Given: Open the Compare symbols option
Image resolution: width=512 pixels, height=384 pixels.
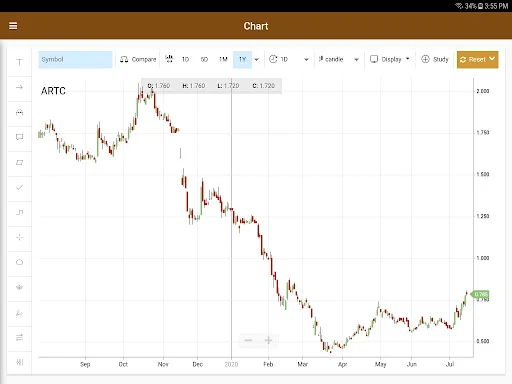Looking at the screenshot, I should coord(138,59).
